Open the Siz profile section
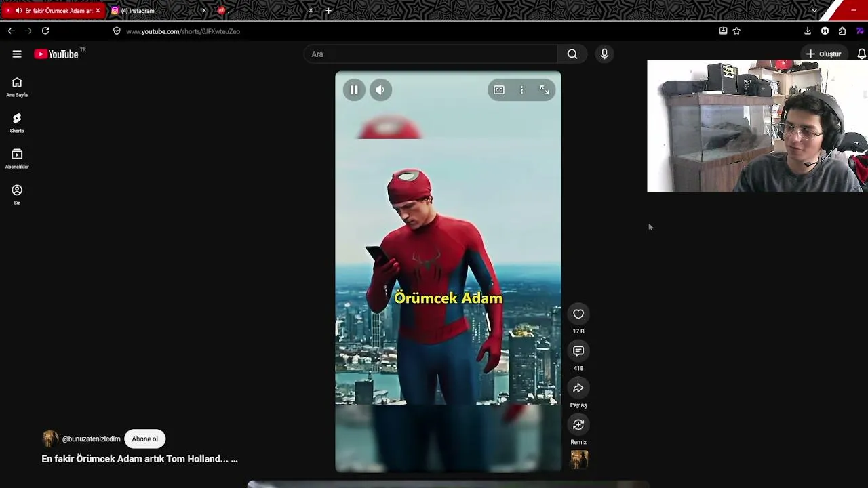Screen dimensions: 868x488 (x=17, y=195)
